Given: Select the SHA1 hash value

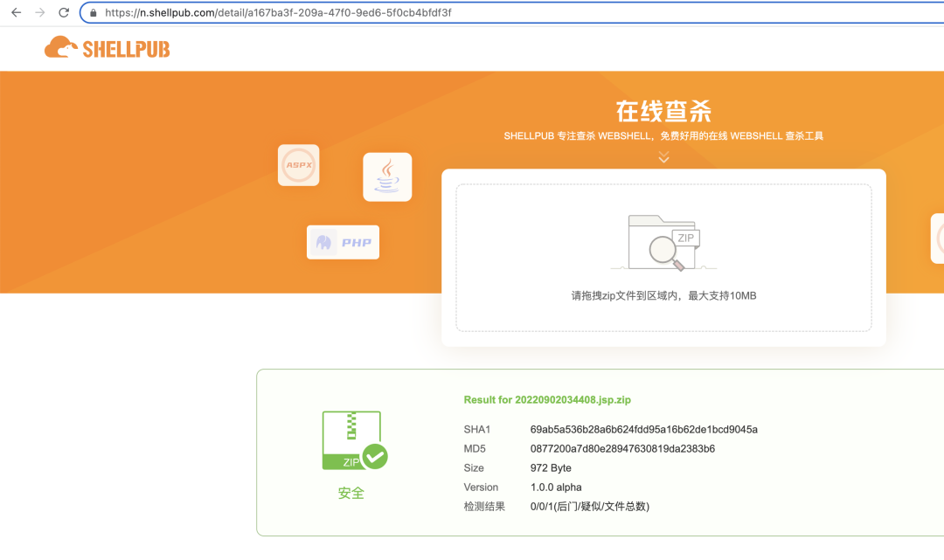Looking at the screenshot, I should (x=643, y=430).
